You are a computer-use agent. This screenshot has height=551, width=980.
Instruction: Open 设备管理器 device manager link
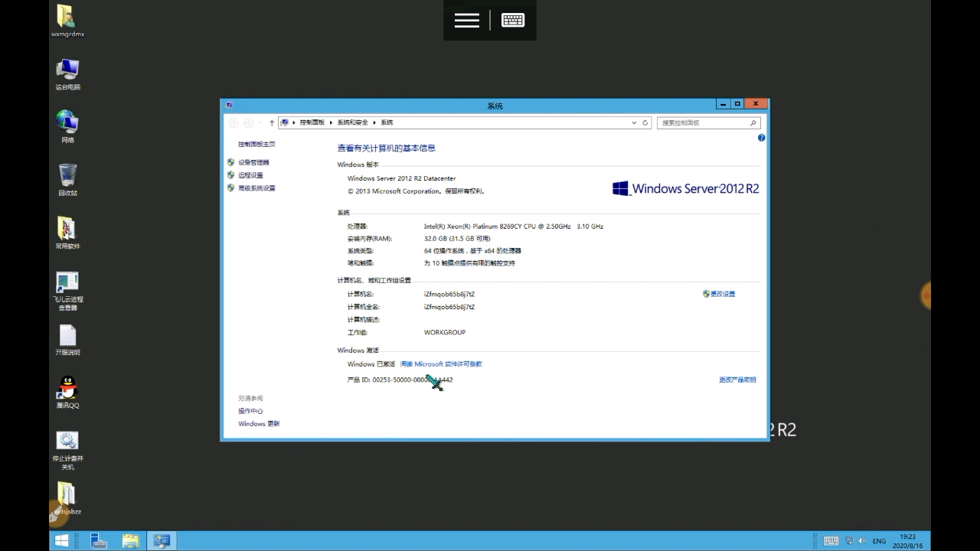tap(253, 162)
